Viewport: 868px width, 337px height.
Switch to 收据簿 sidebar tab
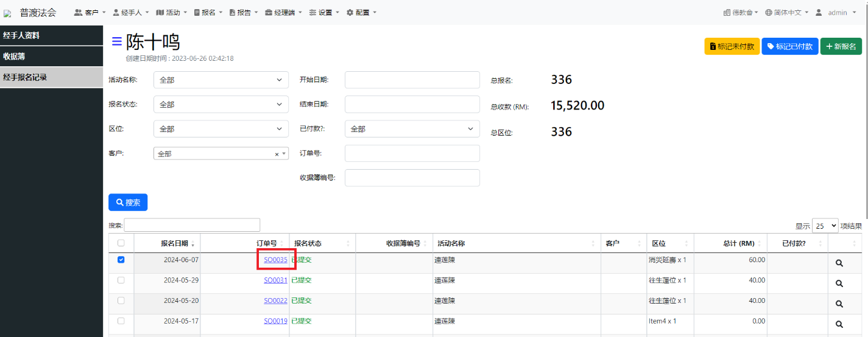(x=51, y=57)
